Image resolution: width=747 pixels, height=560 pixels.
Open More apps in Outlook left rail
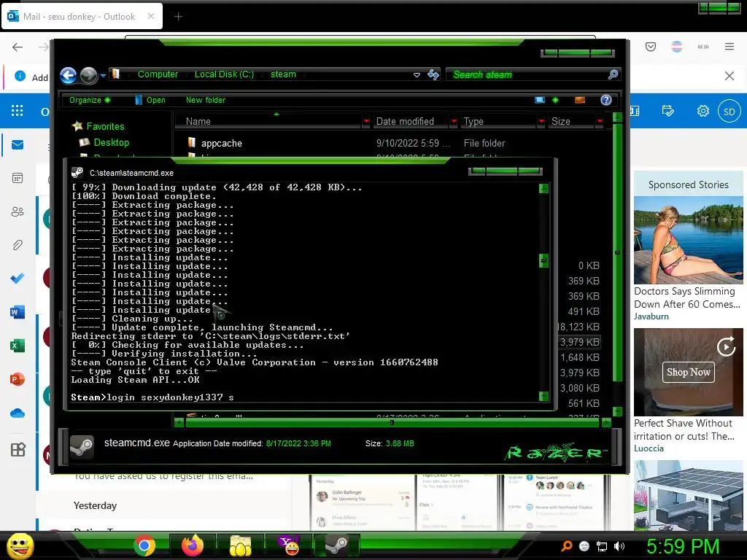point(18,449)
